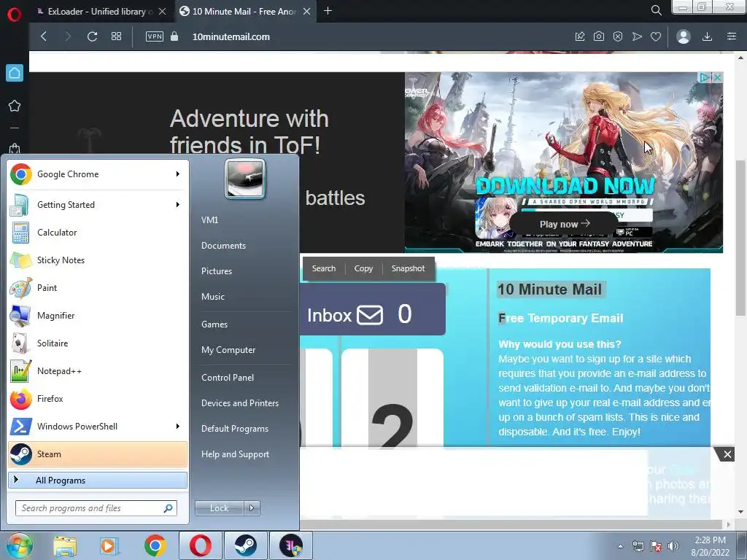Click the Search programs and files box
747x560 pixels.
pos(96,508)
